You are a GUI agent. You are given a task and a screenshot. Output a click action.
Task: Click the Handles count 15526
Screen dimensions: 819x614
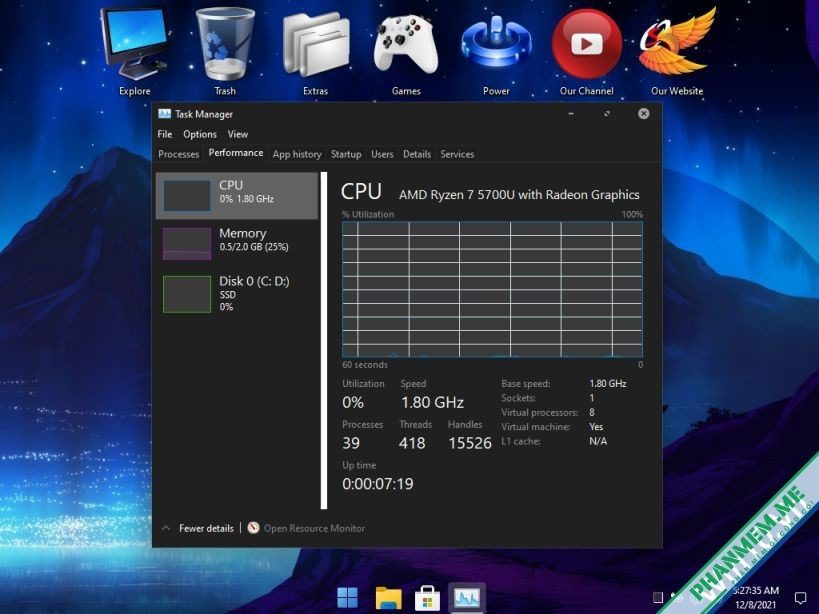click(470, 443)
